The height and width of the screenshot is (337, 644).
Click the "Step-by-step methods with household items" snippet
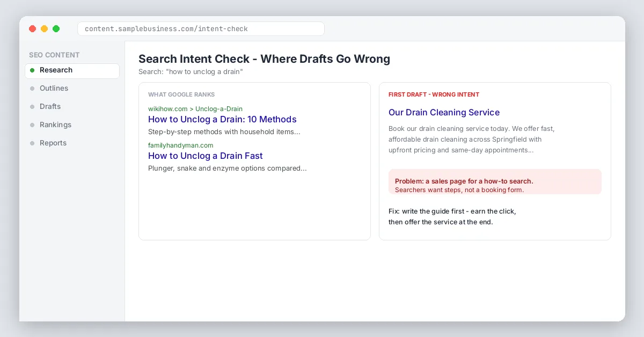pyautogui.click(x=224, y=131)
